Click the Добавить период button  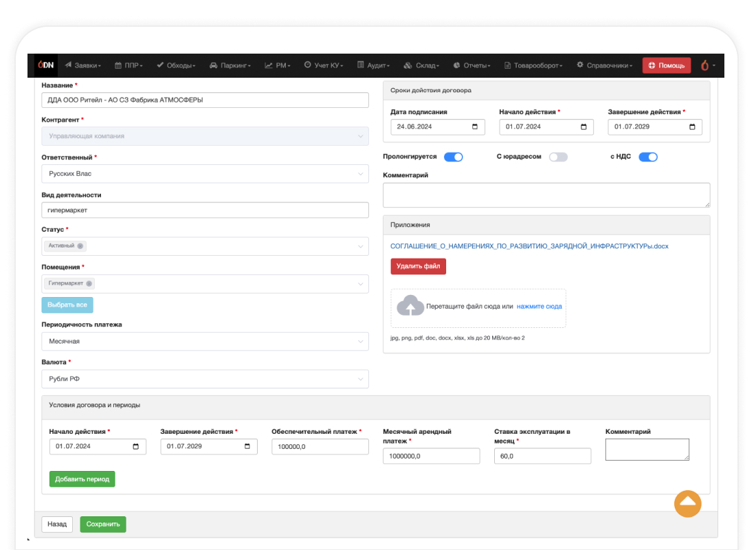(x=82, y=479)
